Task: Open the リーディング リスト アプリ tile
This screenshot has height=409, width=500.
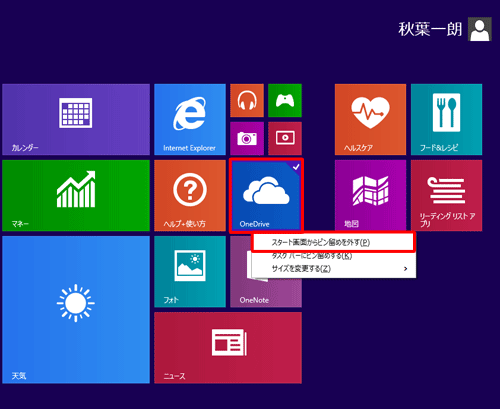Action: coord(446,196)
